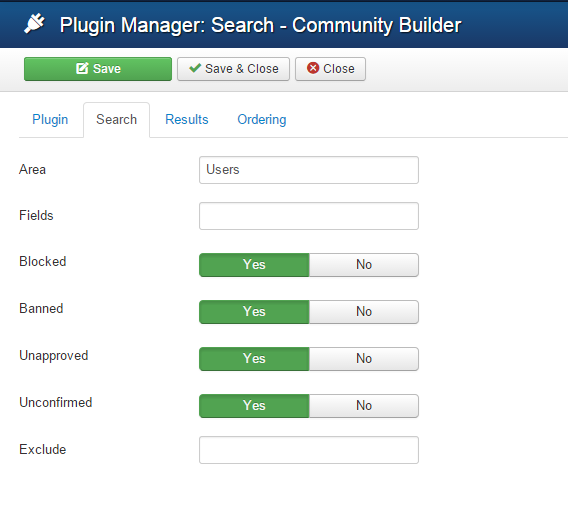
Task: Click the plug icon in header
Action: [x=34, y=24]
